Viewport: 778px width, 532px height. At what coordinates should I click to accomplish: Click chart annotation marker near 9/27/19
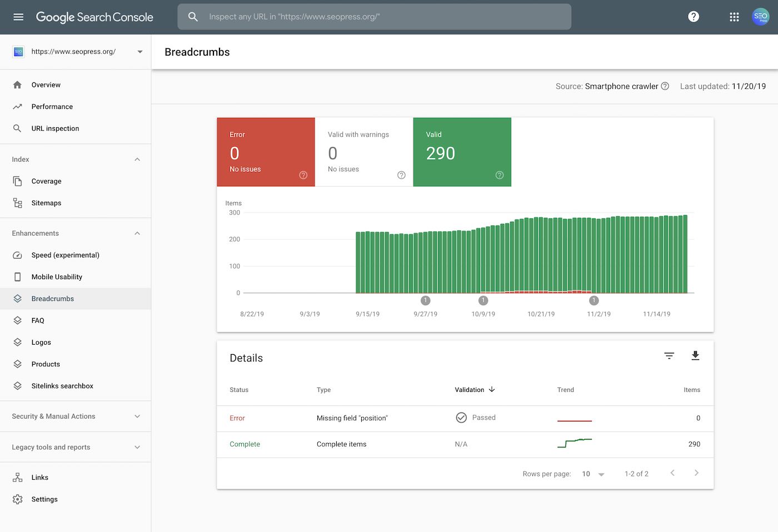pyautogui.click(x=426, y=301)
